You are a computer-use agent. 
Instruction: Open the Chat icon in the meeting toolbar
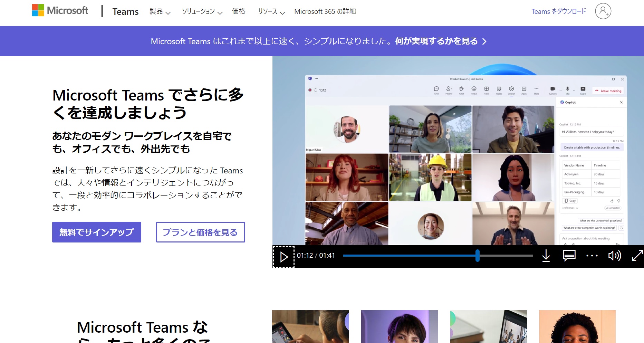coord(436,89)
